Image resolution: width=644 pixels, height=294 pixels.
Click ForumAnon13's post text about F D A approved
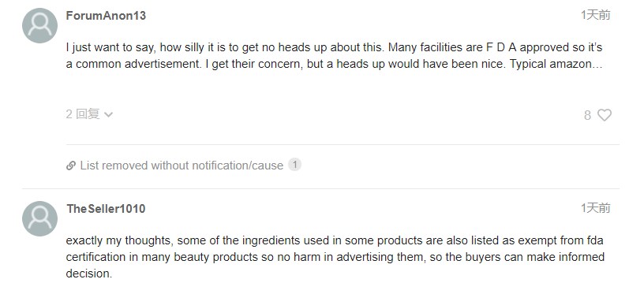coord(335,56)
